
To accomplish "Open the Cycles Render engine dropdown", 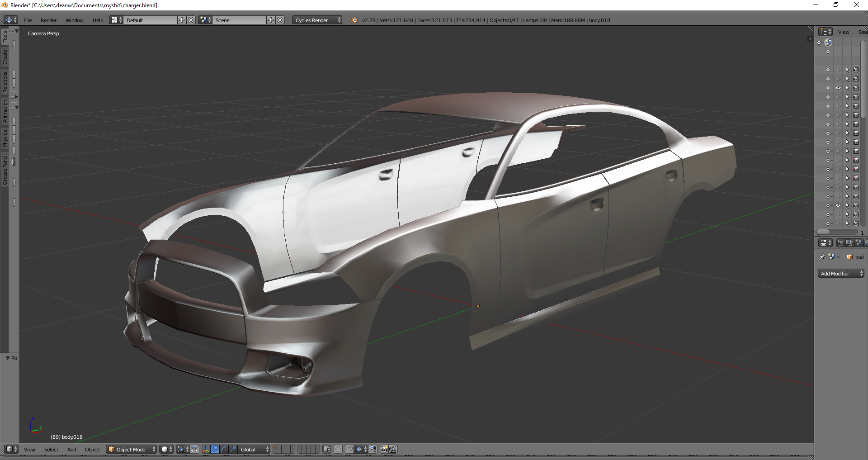I will tap(317, 20).
